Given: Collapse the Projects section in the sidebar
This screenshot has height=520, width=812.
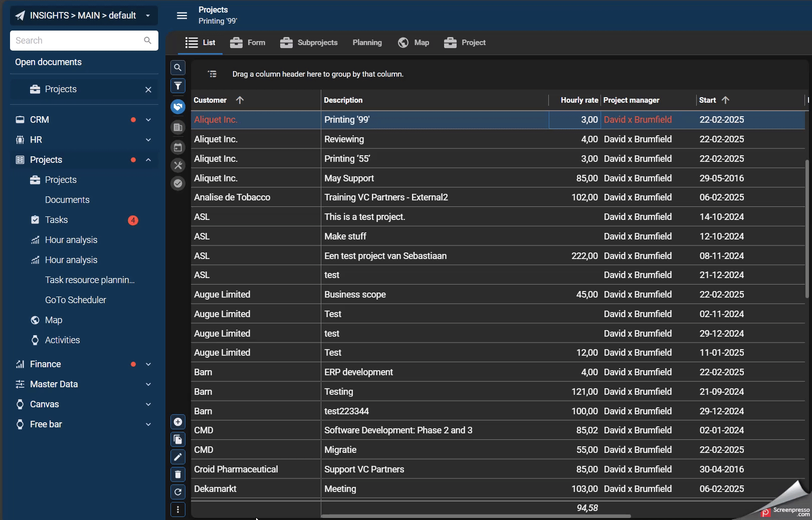Looking at the screenshot, I should click(148, 160).
